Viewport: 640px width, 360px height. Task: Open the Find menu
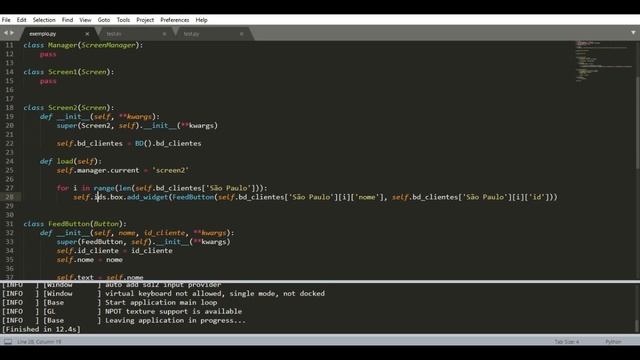pyautogui.click(x=67, y=20)
